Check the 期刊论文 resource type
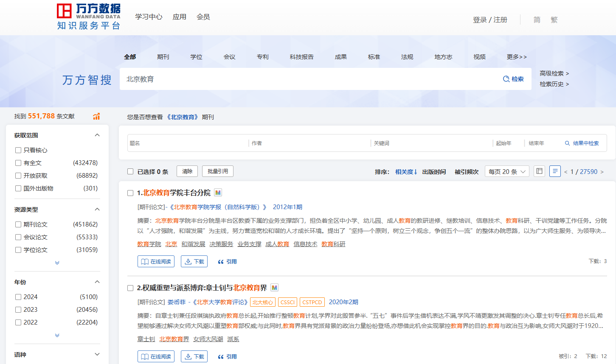Image resolution: width=616 pixels, height=364 pixels. 18,224
